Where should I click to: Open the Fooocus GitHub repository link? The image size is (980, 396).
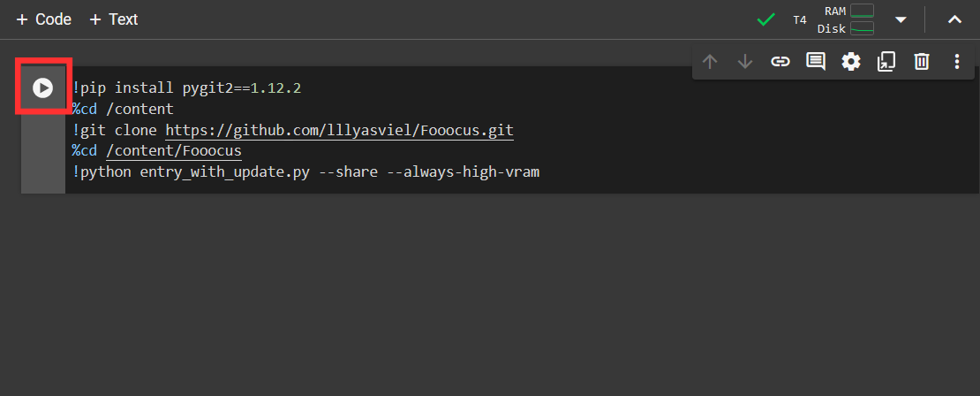pos(339,131)
